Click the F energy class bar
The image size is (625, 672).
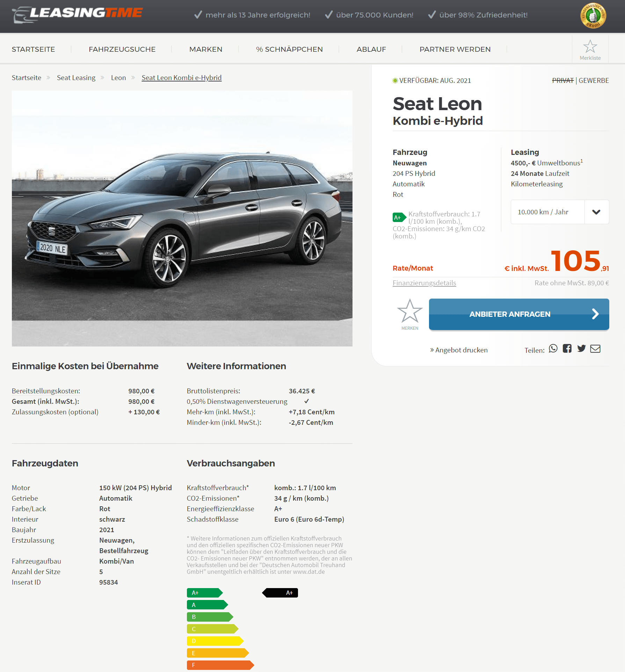220,665
